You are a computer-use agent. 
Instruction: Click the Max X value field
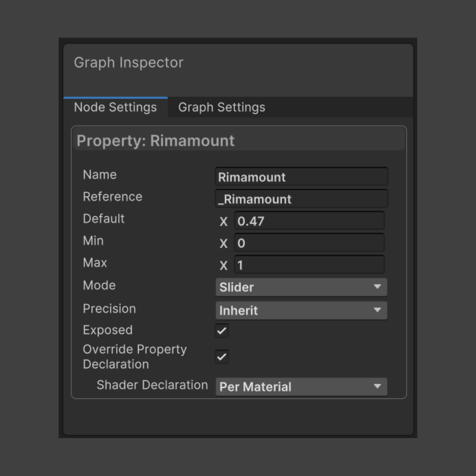click(x=309, y=265)
